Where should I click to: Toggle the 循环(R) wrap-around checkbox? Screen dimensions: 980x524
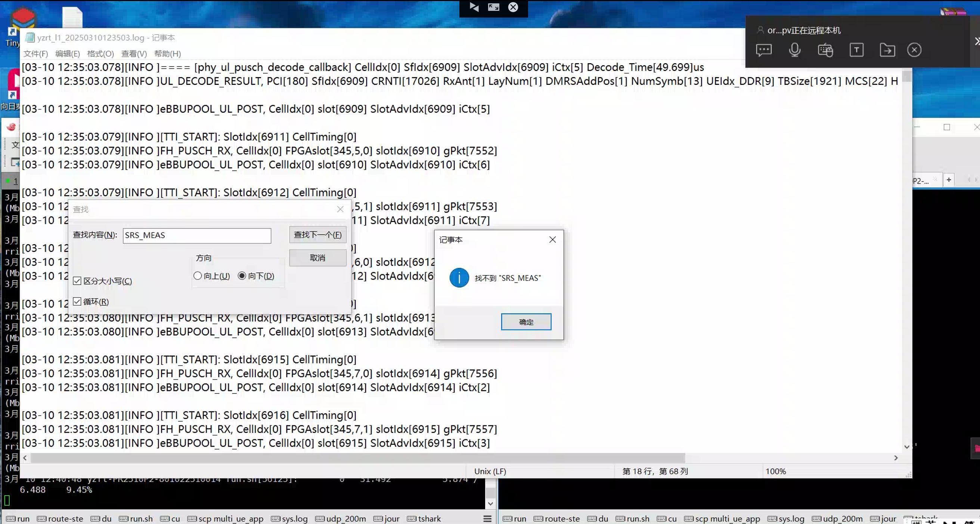click(x=91, y=302)
